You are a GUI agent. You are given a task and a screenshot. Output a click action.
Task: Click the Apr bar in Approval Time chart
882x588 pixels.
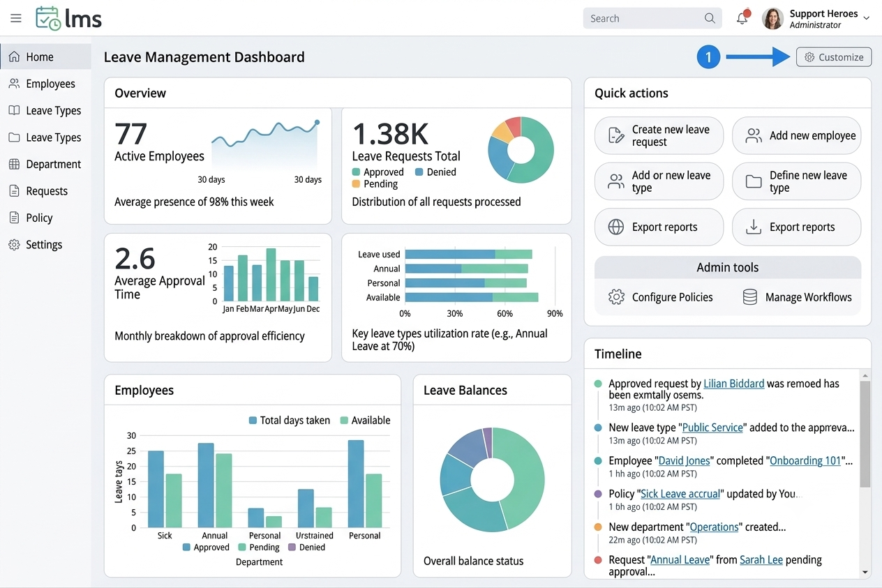point(271,275)
